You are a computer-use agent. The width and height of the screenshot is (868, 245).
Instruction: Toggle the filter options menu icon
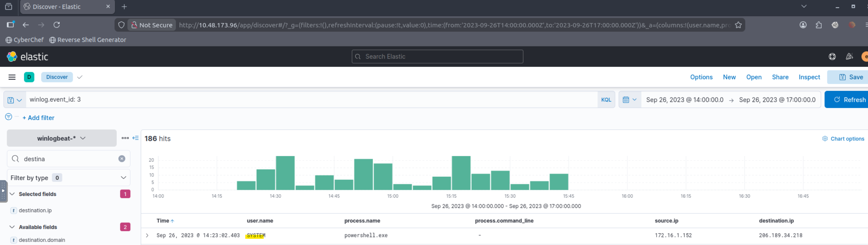click(x=9, y=117)
